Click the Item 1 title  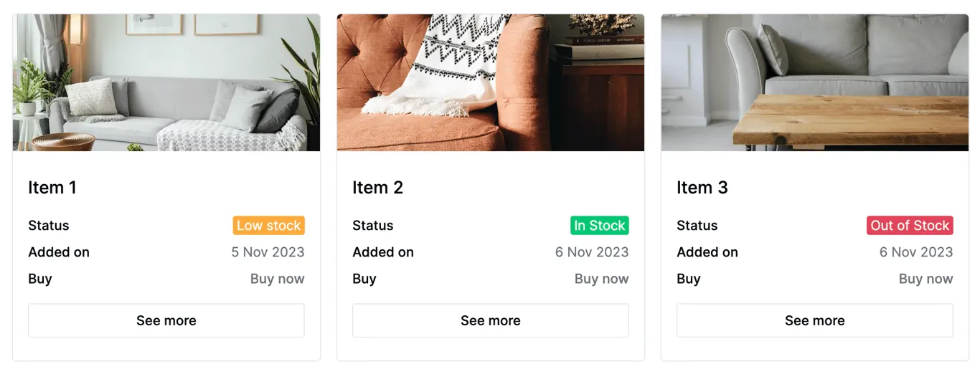tap(52, 188)
